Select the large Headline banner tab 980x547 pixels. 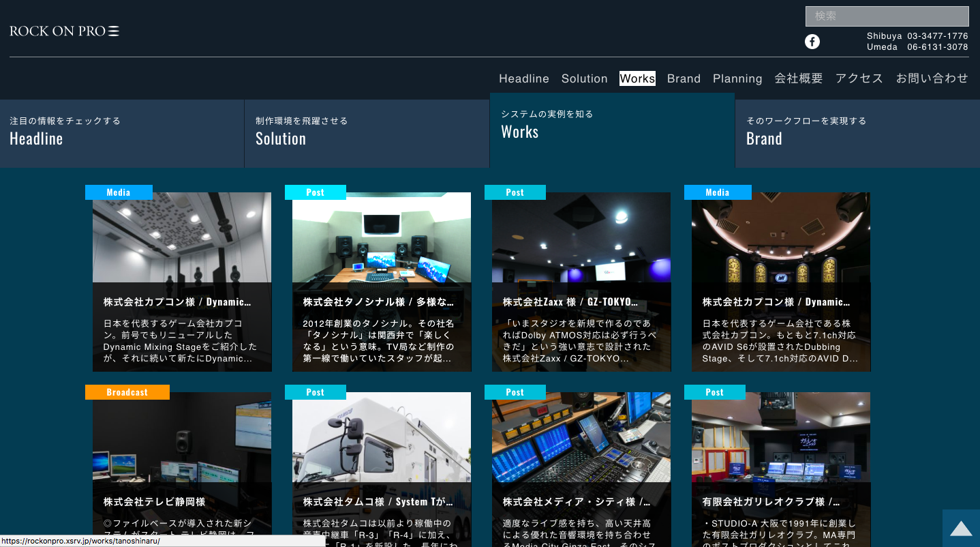click(122, 134)
